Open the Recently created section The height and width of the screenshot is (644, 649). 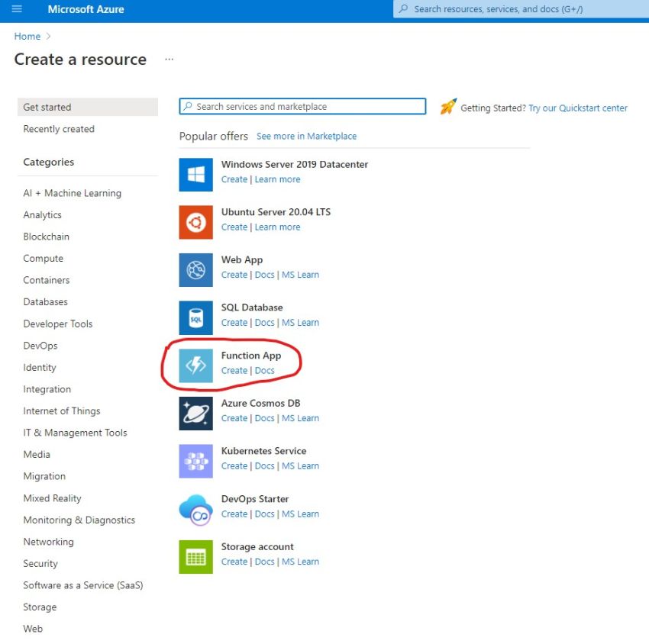[x=59, y=128]
